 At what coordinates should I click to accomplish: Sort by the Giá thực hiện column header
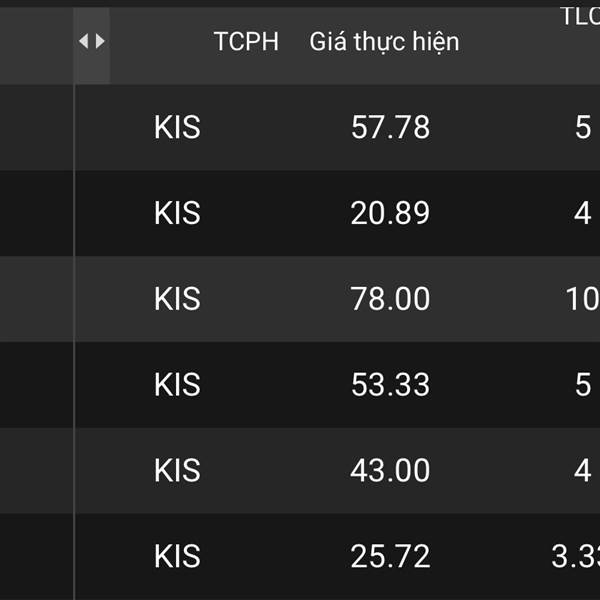pos(384,42)
